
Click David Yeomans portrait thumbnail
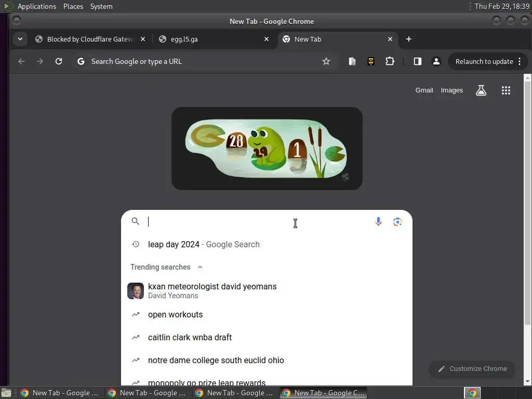coord(136,291)
